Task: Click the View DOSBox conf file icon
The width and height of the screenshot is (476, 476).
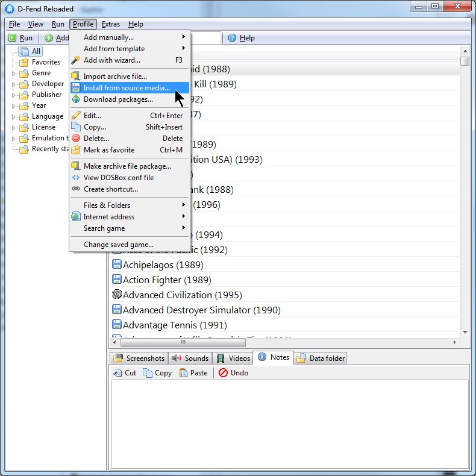Action: (x=76, y=177)
